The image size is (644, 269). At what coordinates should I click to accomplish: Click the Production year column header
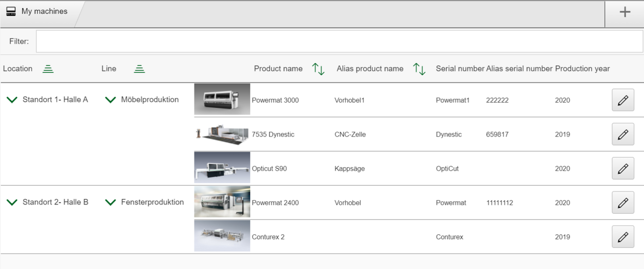(x=582, y=69)
